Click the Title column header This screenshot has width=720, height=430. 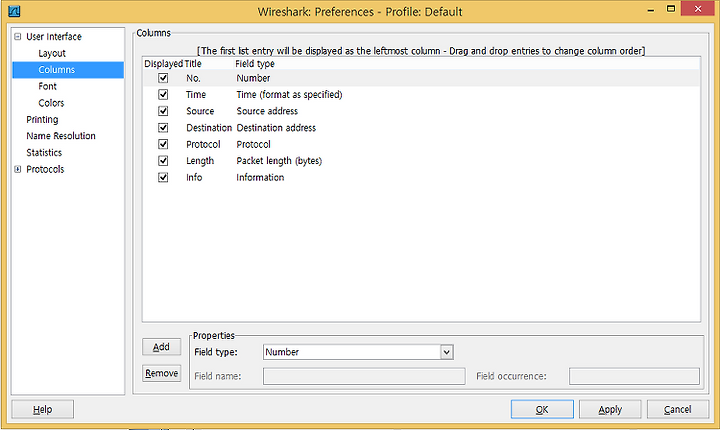(x=193, y=64)
